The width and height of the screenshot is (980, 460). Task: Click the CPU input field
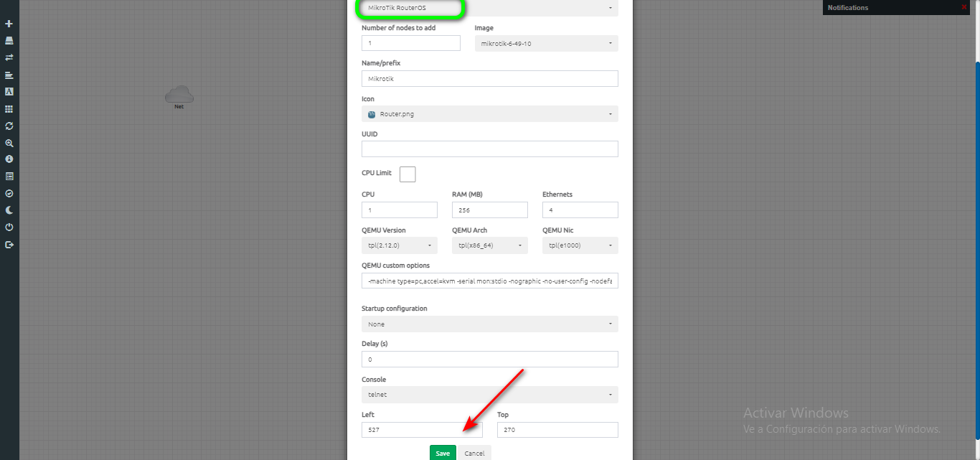click(x=400, y=210)
